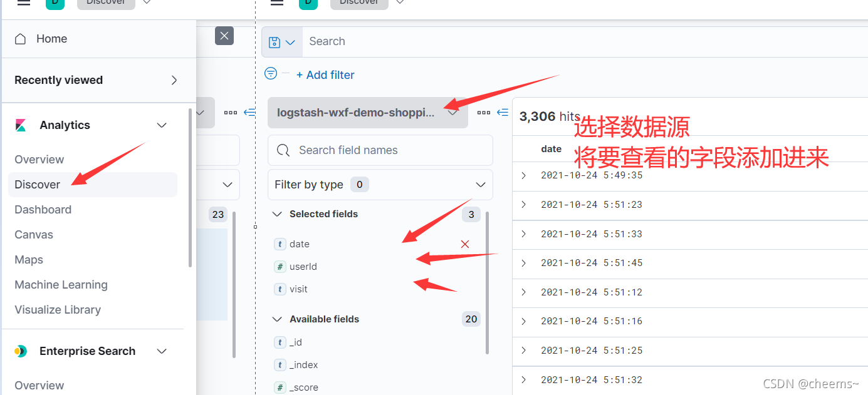The height and width of the screenshot is (395, 868).
Task: Click the type icon beside _id
Action: tap(280, 342)
